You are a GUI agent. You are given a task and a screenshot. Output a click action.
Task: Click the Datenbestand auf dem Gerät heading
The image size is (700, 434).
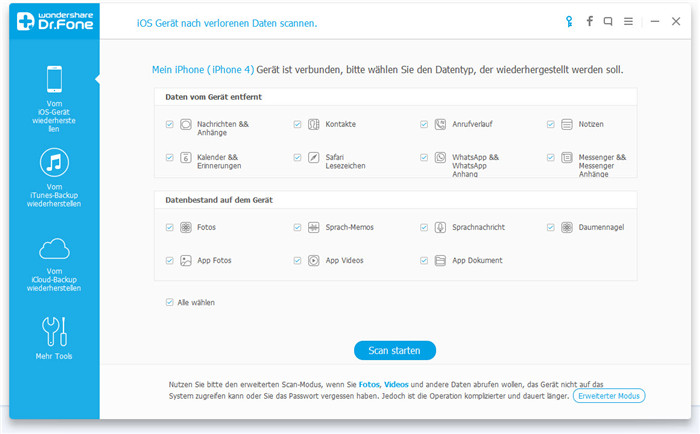coord(219,200)
